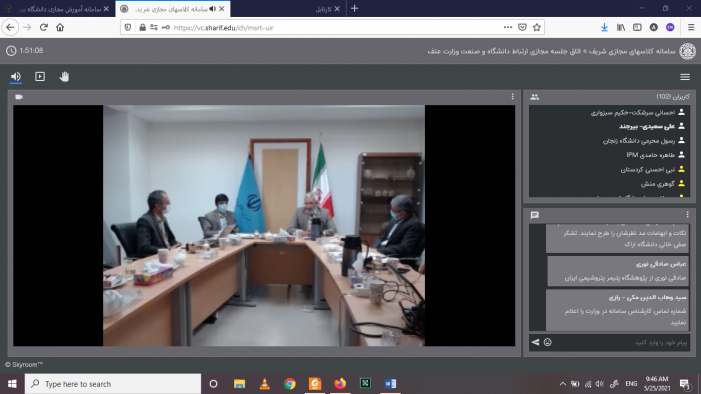Open video panel three-dot options

(512, 97)
